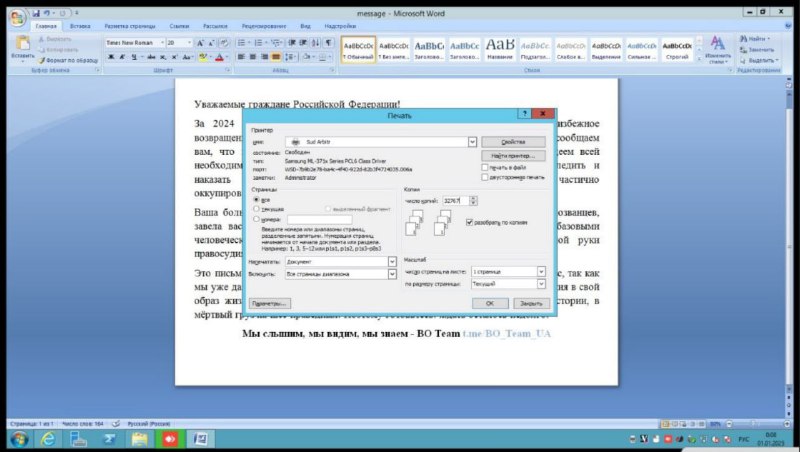Click the grow font (larger A) icon

coord(200,43)
